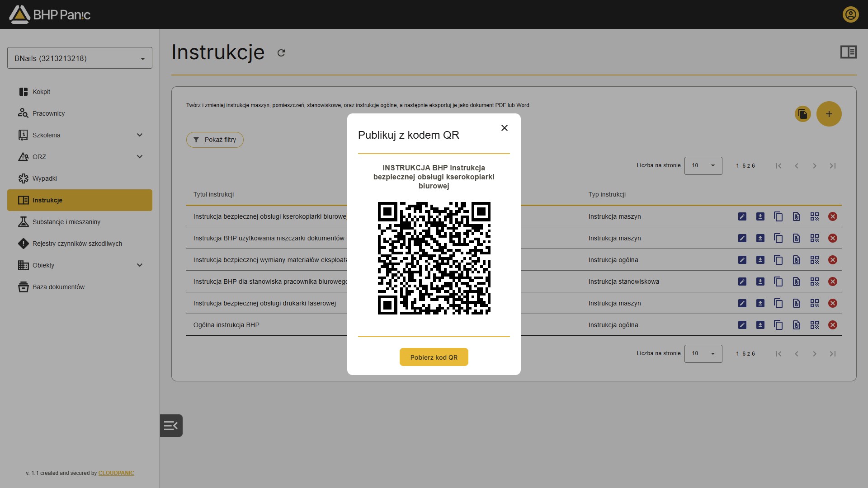
Task: Refresh the Instrukcje list
Action: [281, 53]
